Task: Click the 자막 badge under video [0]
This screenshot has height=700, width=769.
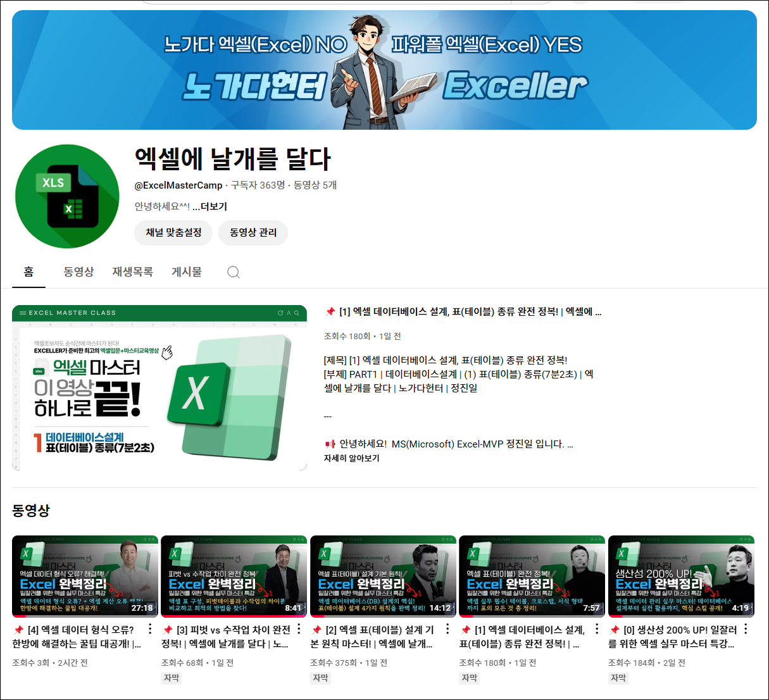Action: (619, 678)
